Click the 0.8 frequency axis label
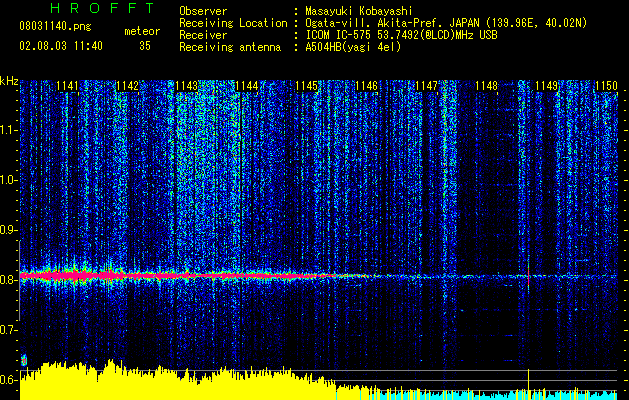629x400 pixels. coord(8,280)
